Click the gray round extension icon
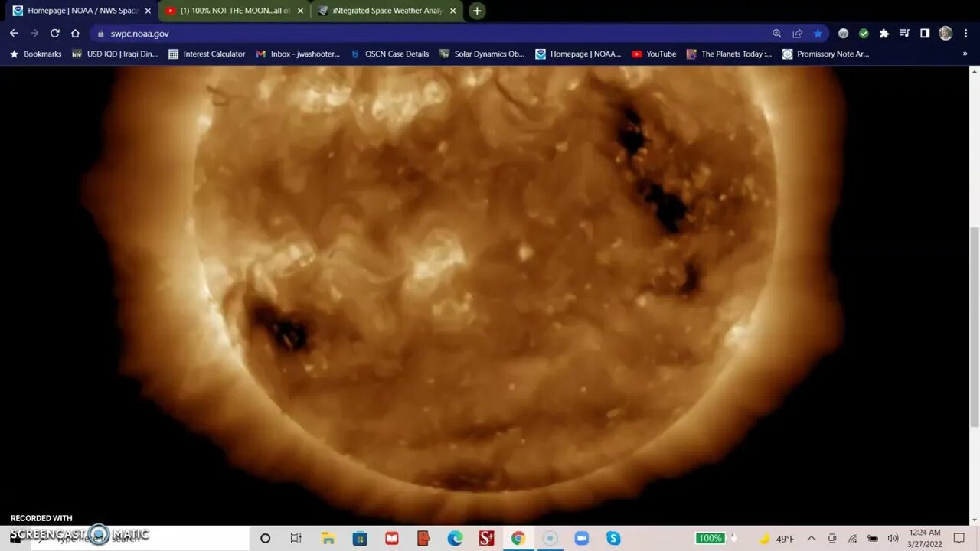The width and height of the screenshot is (980, 551). (x=843, y=34)
